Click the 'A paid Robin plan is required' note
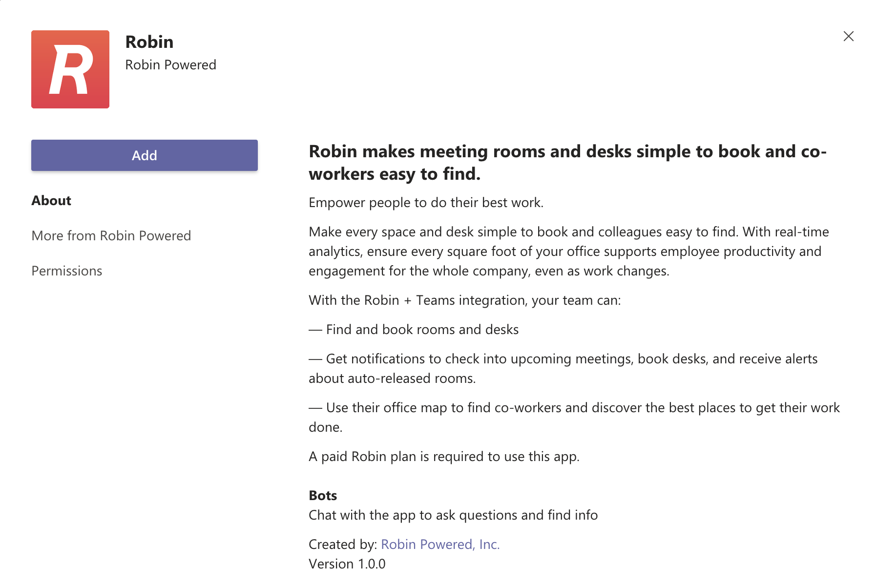The image size is (877, 588). click(444, 457)
